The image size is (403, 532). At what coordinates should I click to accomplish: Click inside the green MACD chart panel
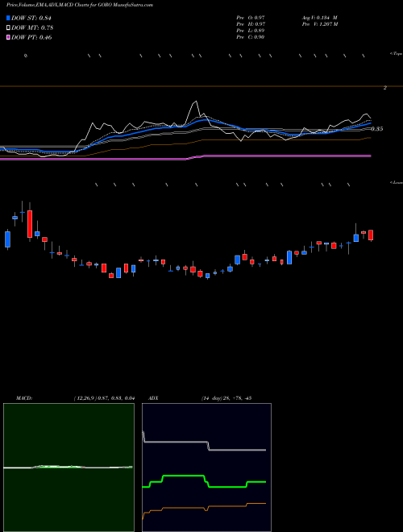[x=69, y=468]
